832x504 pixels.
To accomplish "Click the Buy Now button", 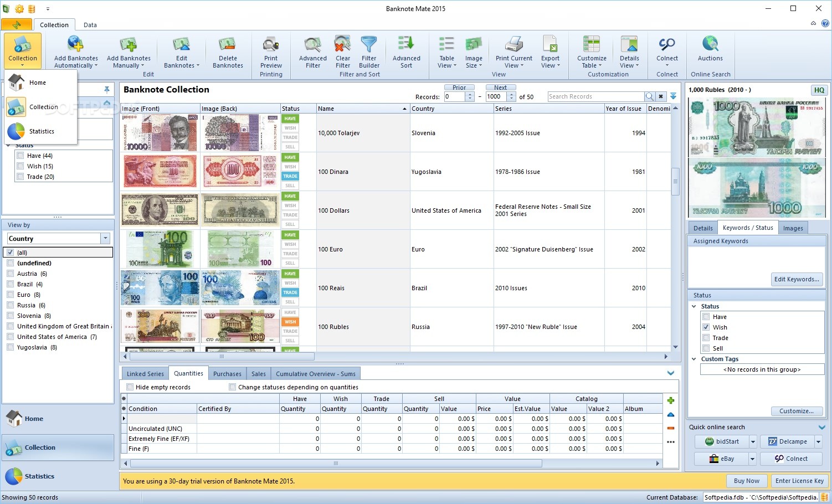I will tap(746, 481).
